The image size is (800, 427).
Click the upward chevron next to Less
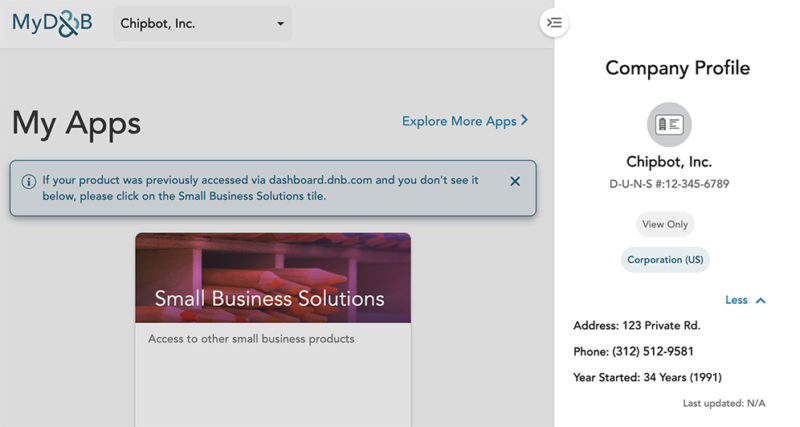coord(761,300)
